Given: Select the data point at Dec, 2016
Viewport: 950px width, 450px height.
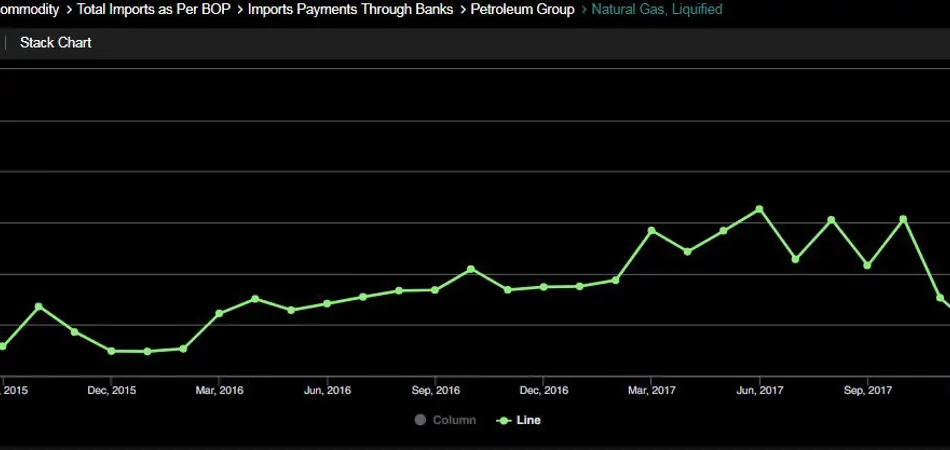Looking at the screenshot, I should (543, 287).
